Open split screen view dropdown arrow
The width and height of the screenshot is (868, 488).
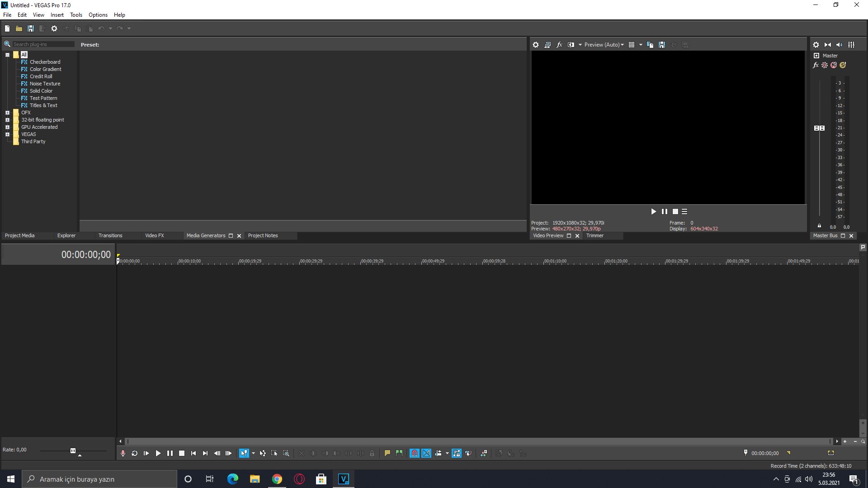point(580,45)
